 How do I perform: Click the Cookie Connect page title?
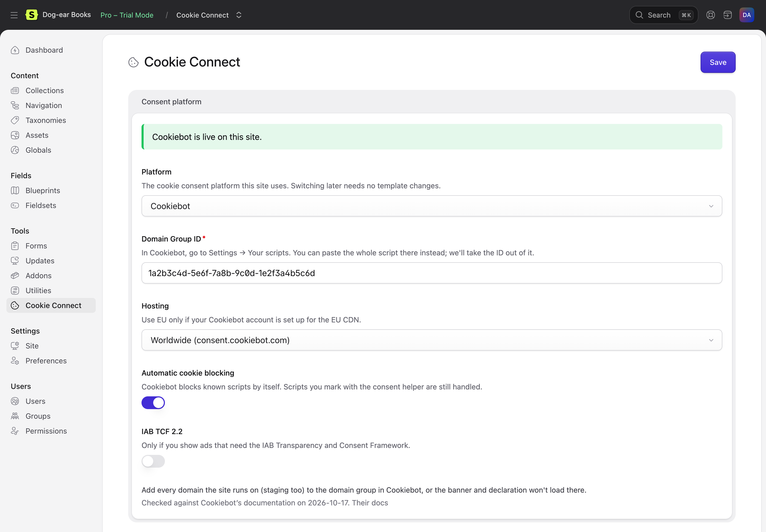pyautogui.click(x=192, y=62)
